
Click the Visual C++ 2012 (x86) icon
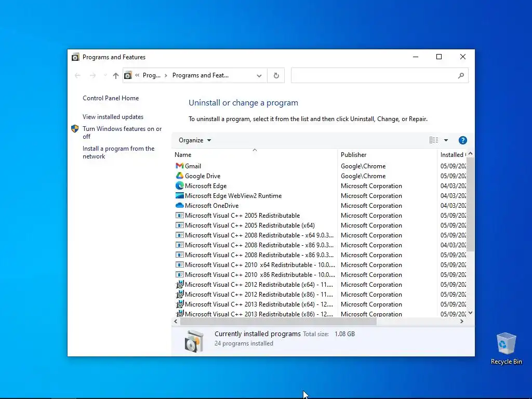[179, 294]
